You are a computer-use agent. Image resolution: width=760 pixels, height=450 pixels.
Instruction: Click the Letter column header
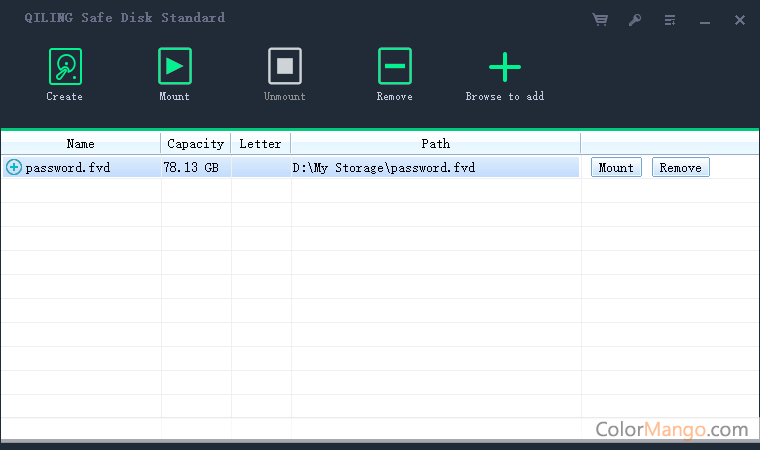click(x=261, y=144)
